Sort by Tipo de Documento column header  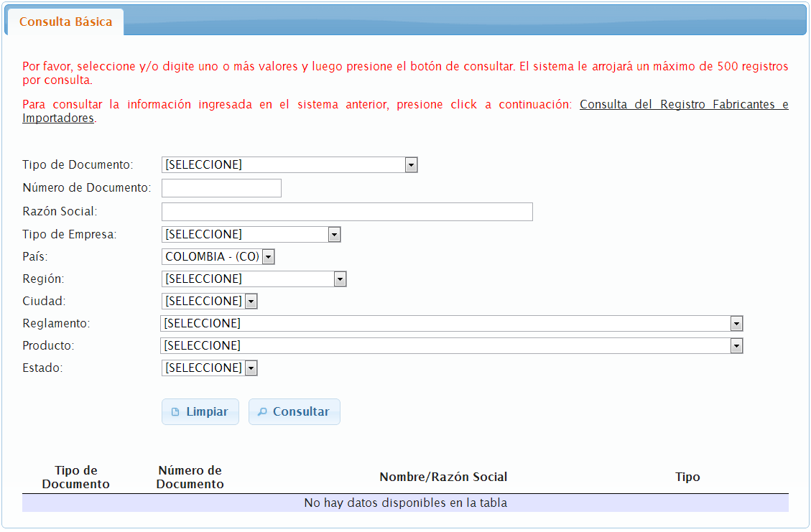76,477
